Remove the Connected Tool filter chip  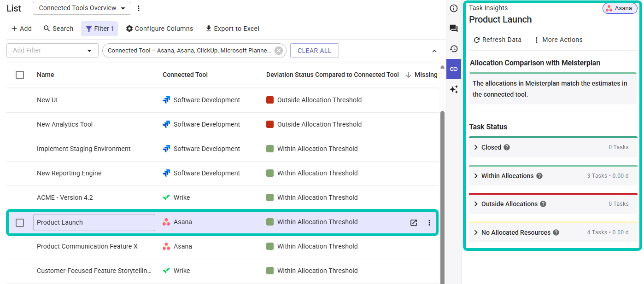pyautogui.click(x=279, y=51)
